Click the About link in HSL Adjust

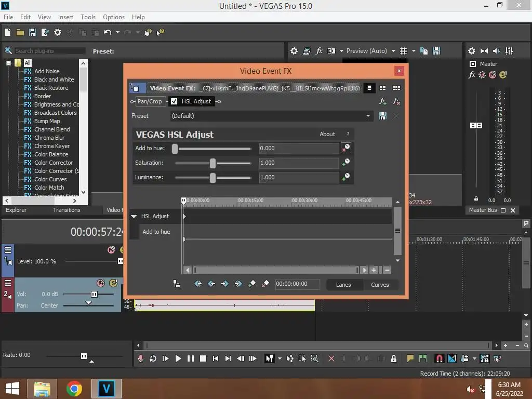pyautogui.click(x=327, y=134)
